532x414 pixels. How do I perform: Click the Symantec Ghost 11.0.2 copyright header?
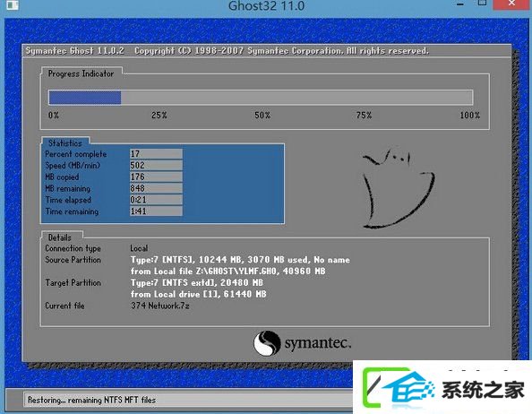point(227,51)
